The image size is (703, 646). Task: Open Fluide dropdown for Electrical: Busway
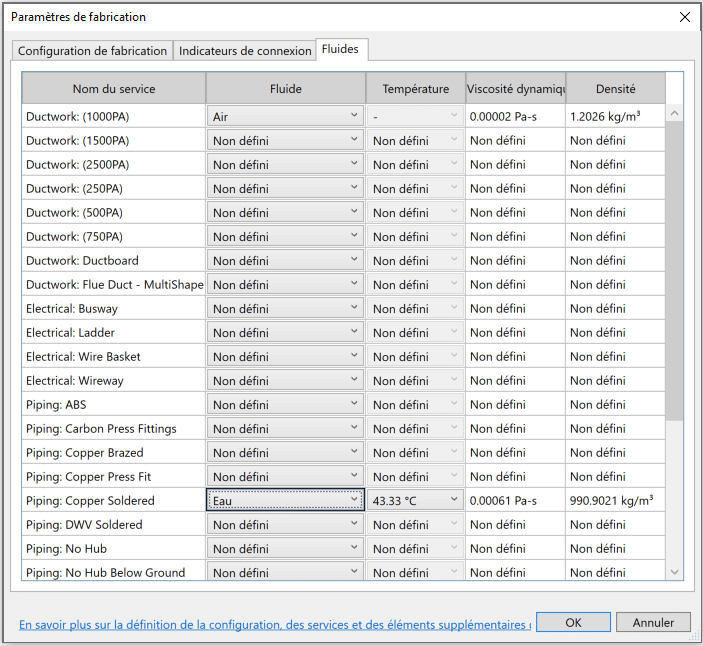(x=285, y=309)
